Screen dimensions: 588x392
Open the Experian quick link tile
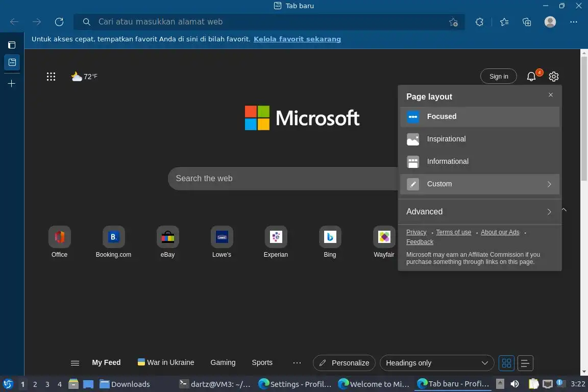(x=276, y=242)
